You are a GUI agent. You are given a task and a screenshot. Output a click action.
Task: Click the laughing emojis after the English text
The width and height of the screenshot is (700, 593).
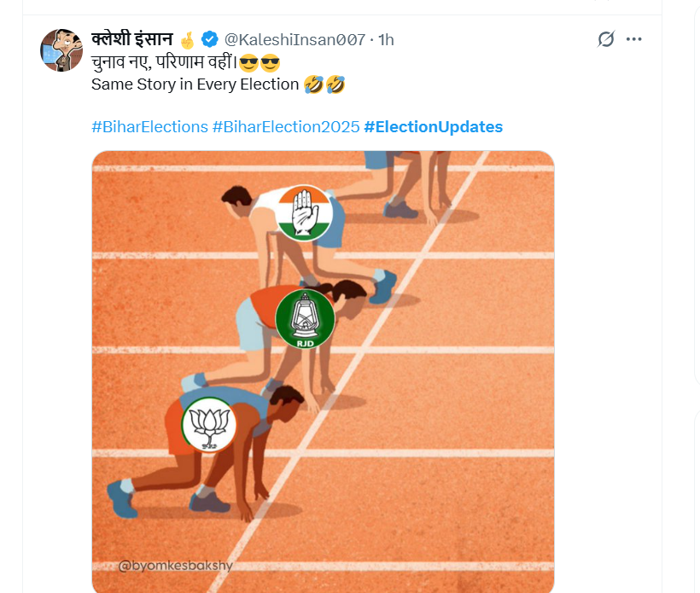(324, 84)
